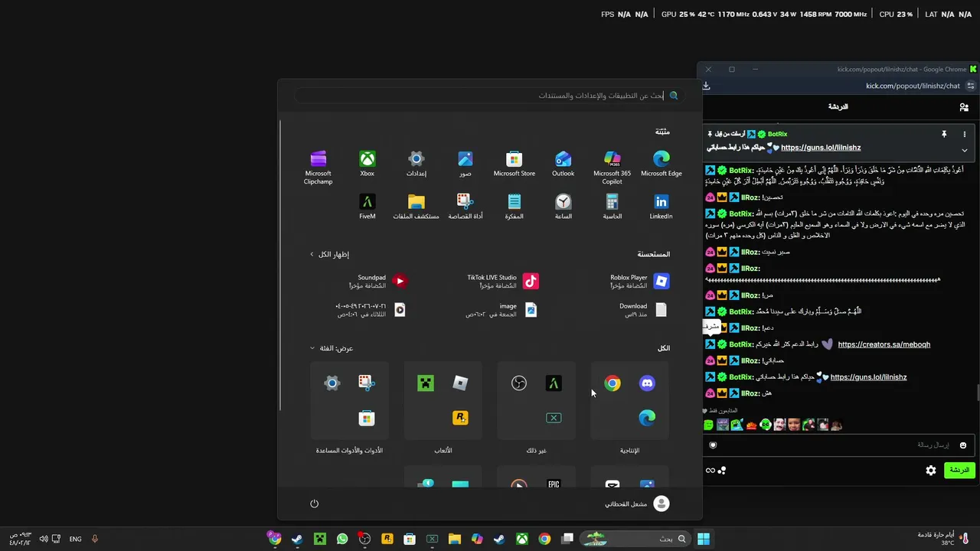980x551 pixels.
Task: Click the Windows Start button on taskbar
Action: click(x=703, y=539)
